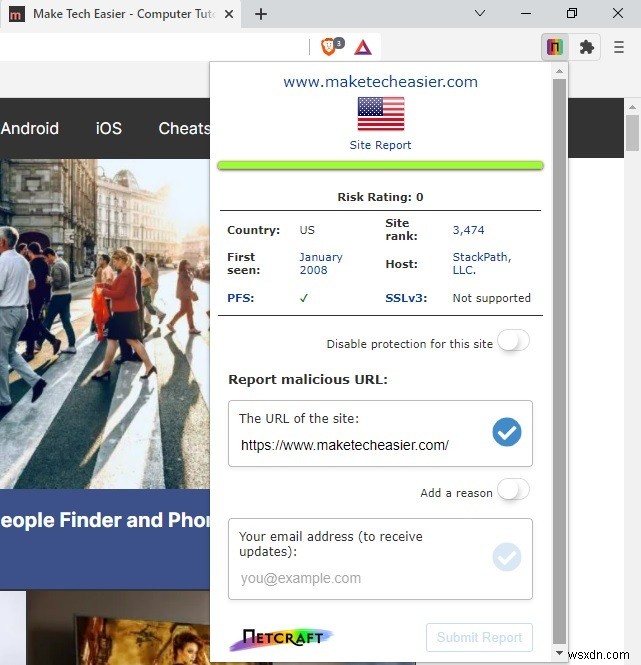The width and height of the screenshot is (641, 665).
Task: Click the Netcraft logo
Action: pos(282,638)
